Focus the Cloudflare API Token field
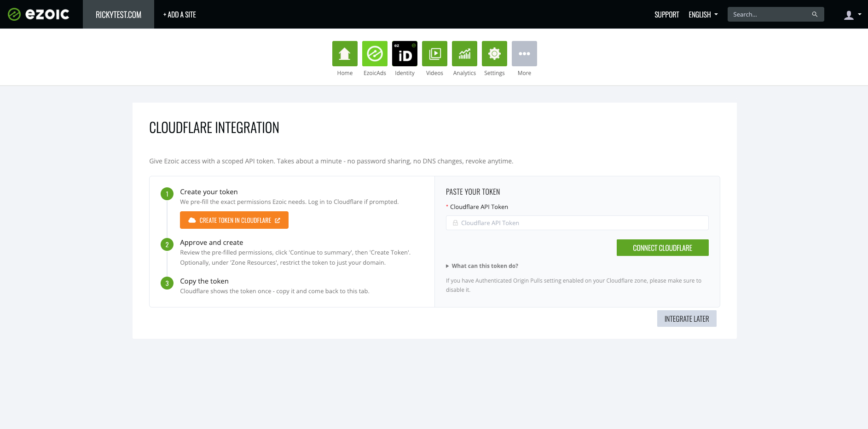The height and width of the screenshot is (429, 868). click(577, 223)
